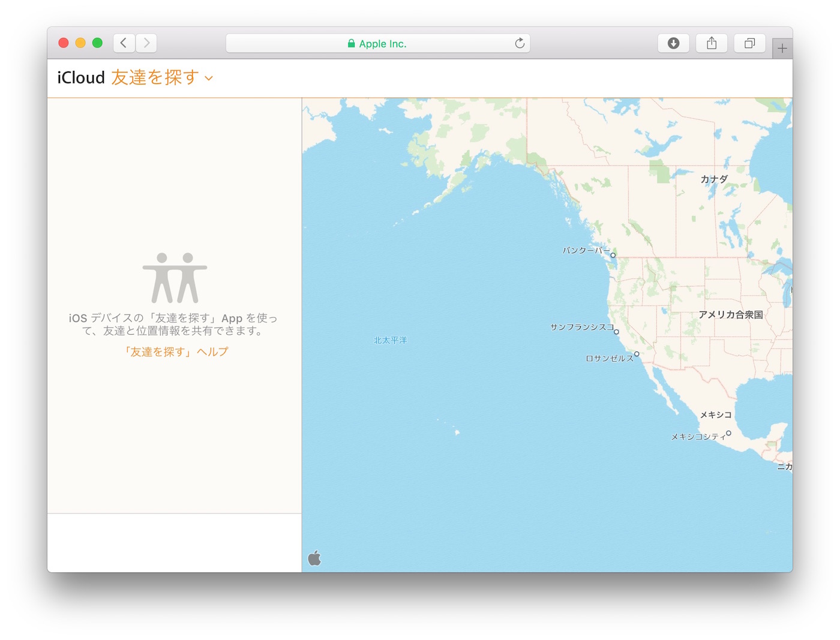Show all tabs overview icon
The image size is (840, 640).
point(749,43)
